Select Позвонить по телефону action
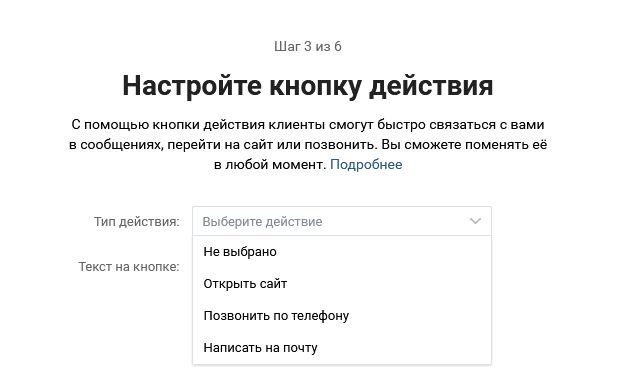Viewport: 620px width, 376px height. click(342, 316)
